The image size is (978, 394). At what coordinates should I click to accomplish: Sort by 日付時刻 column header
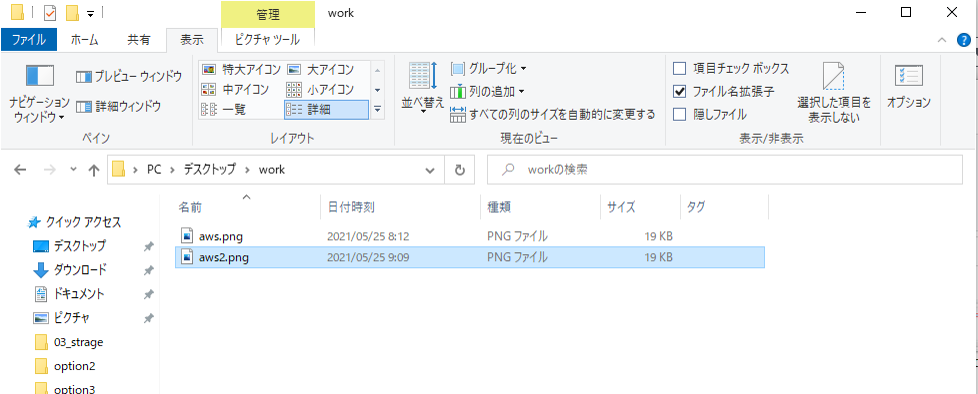(x=400, y=207)
